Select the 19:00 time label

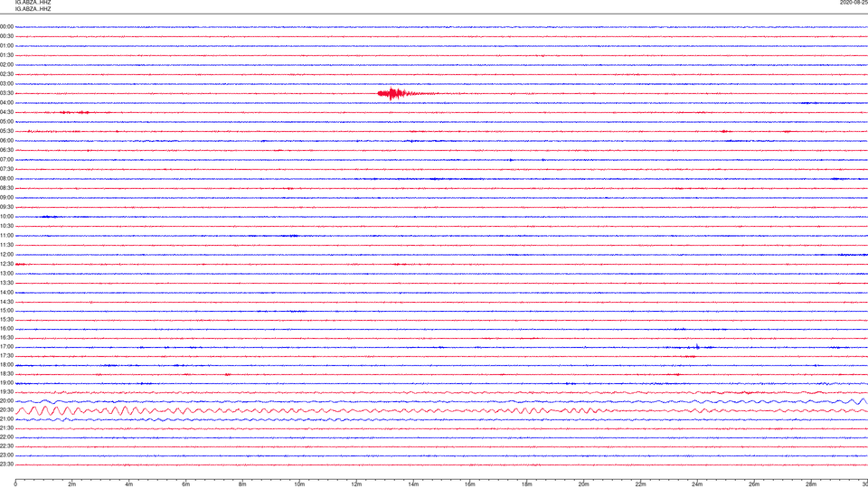6,383
